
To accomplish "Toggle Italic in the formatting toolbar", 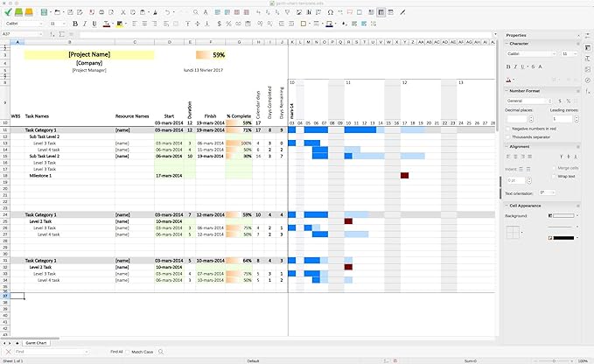I will pyautogui.click(x=85, y=24).
